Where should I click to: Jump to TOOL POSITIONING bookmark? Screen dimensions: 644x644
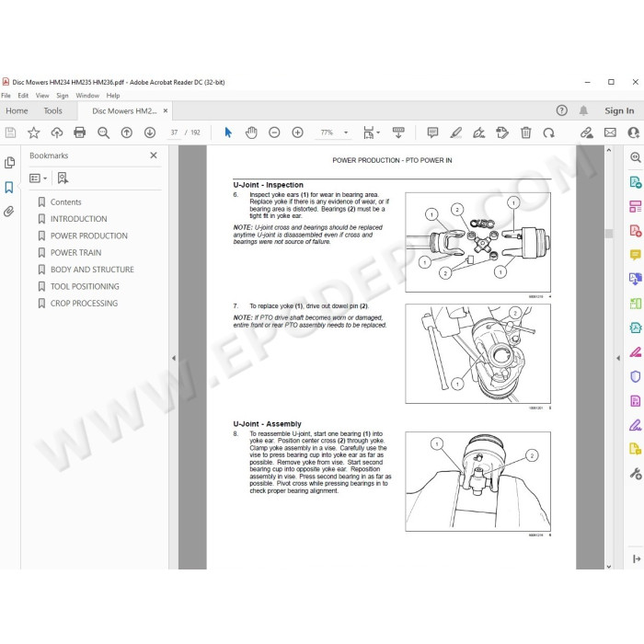click(85, 286)
